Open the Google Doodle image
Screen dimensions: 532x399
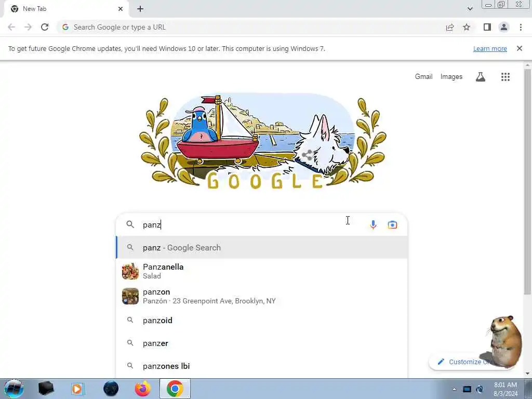click(263, 141)
